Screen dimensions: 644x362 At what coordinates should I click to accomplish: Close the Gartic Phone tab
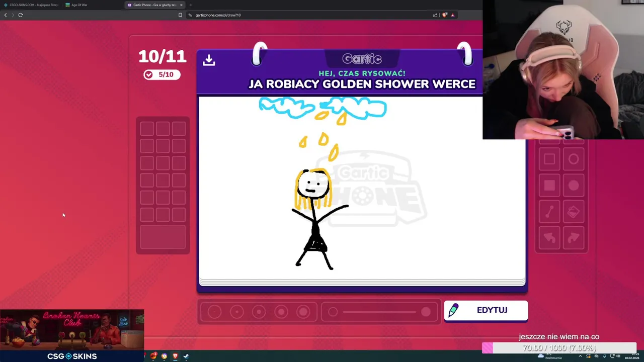point(181,5)
